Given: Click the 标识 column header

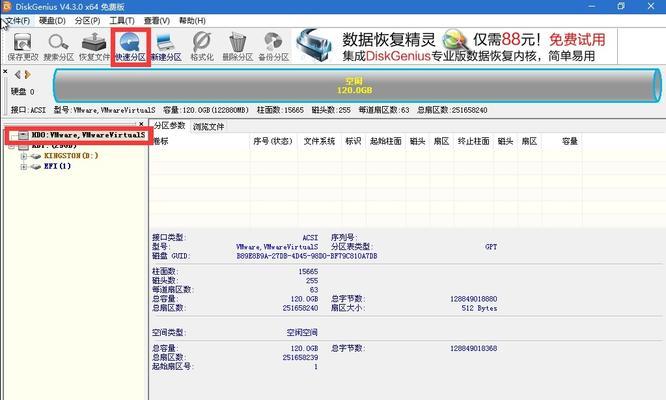Looking at the screenshot, I should click(x=353, y=141).
